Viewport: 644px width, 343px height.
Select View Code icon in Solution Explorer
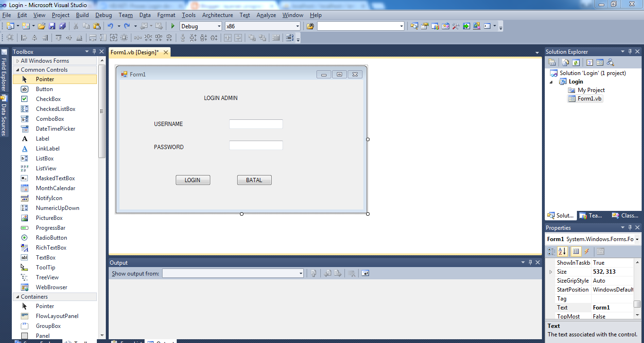(589, 62)
